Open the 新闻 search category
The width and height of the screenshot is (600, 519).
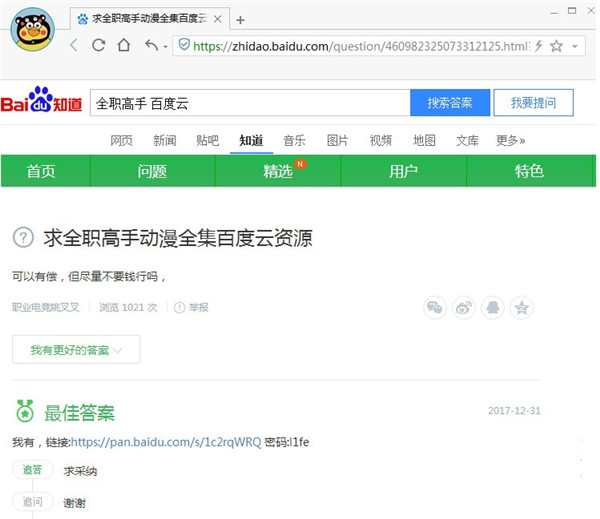[x=165, y=140]
